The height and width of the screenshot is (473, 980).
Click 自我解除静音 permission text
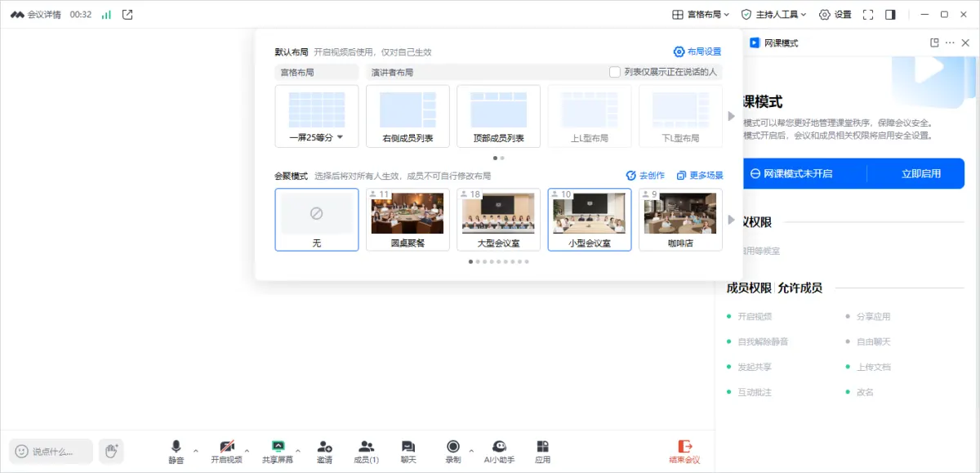763,341
